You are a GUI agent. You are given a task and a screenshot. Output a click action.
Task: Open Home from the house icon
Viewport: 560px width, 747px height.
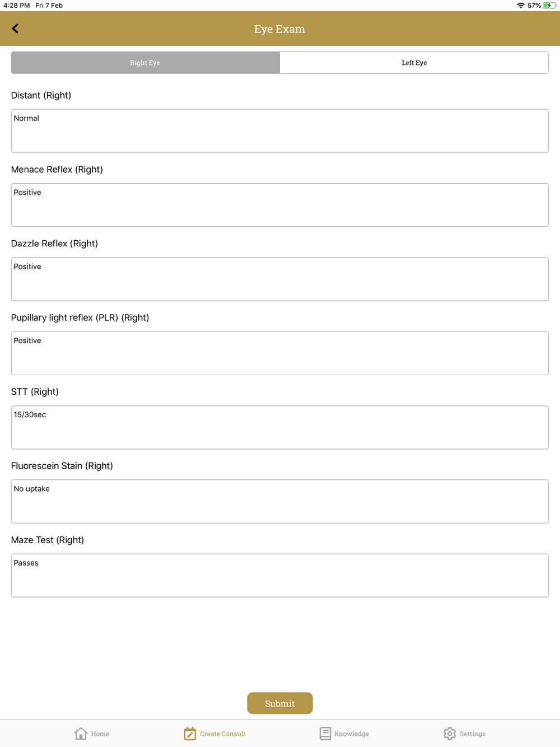tap(81, 734)
